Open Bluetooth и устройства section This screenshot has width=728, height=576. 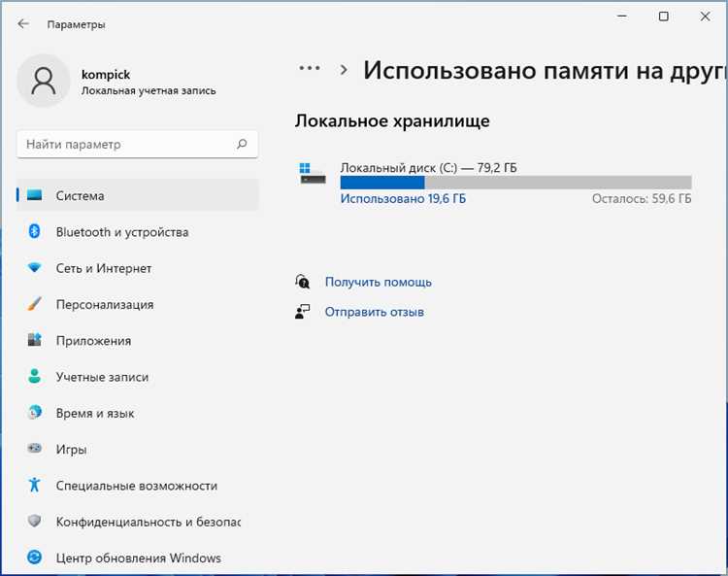[138, 232]
